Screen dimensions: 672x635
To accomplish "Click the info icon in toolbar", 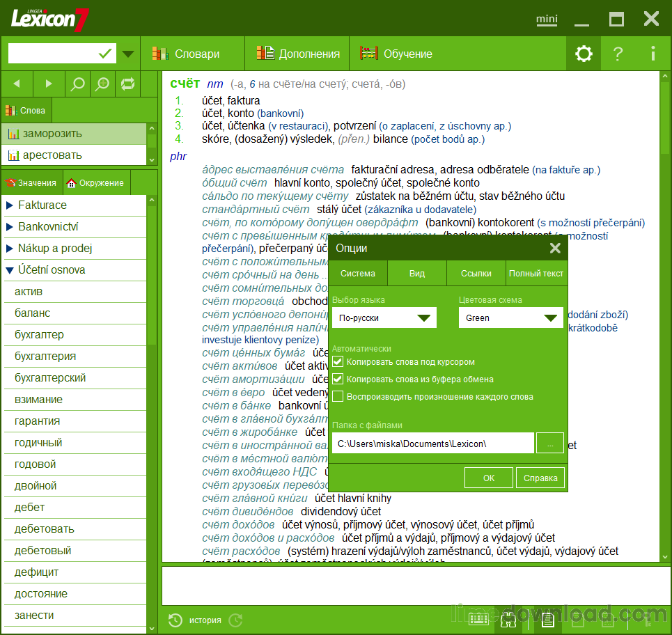I will [653, 54].
